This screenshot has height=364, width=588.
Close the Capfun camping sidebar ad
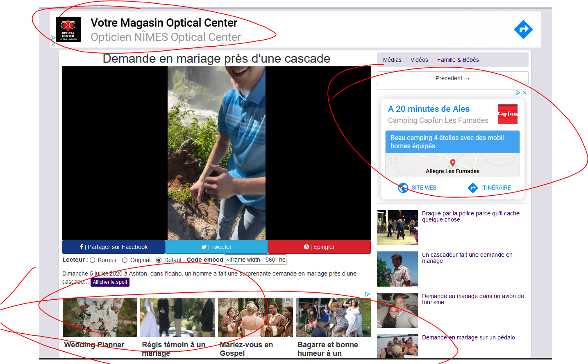point(524,93)
